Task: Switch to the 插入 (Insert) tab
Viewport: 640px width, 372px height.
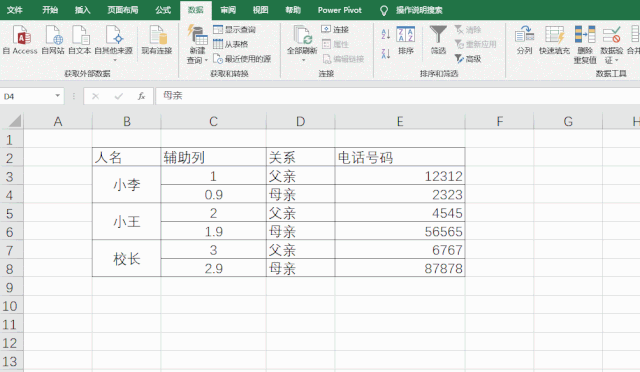Action: (82, 10)
